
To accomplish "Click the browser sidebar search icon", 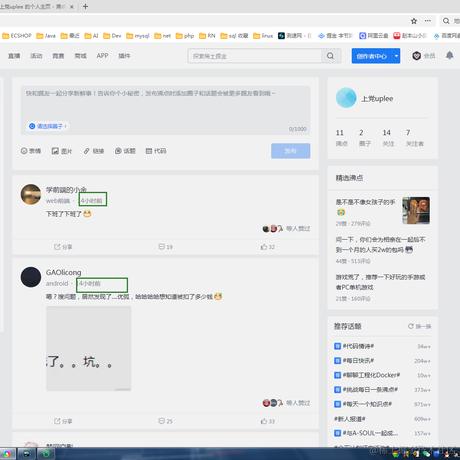I will 446,21.
